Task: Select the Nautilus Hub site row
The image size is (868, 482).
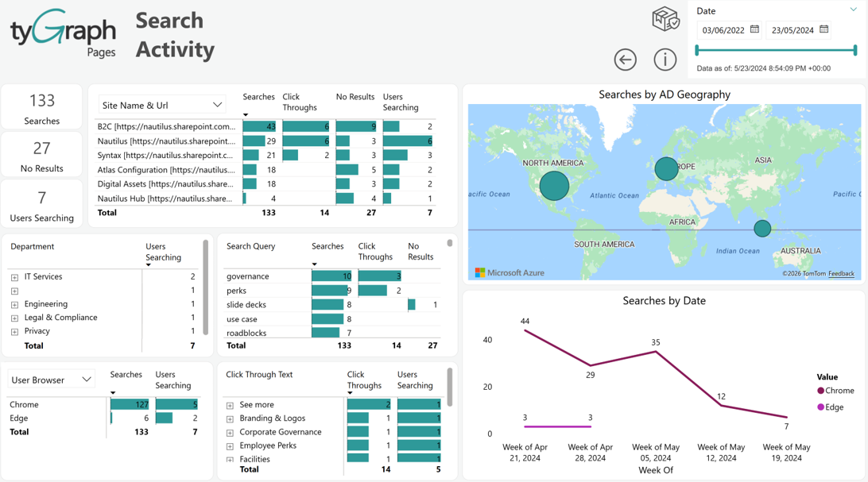Action: (265, 199)
